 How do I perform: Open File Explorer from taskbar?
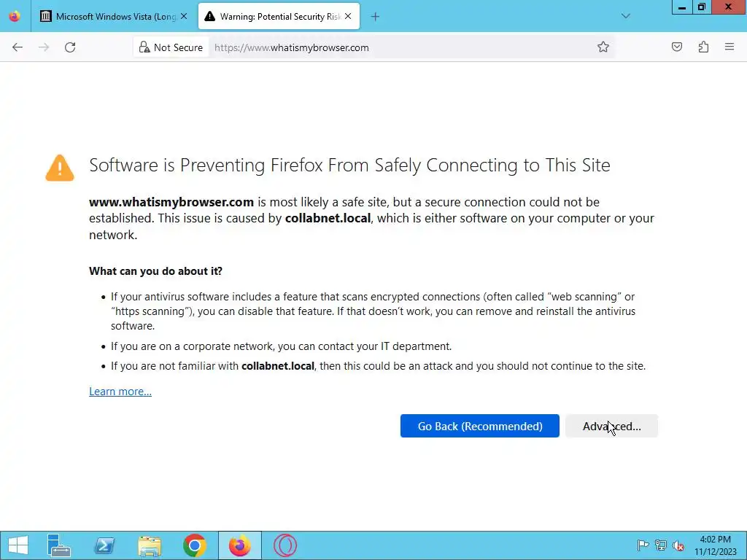tap(150, 545)
